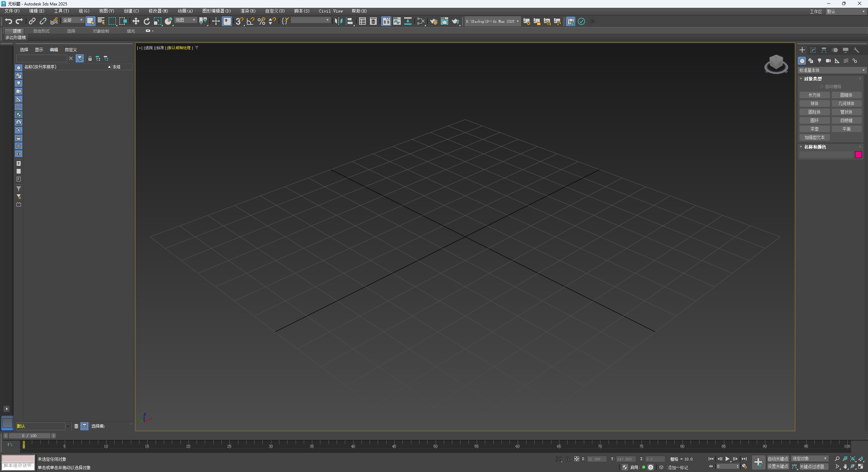Click the Undo arrow icon
This screenshot has height=472, width=868.
tap(8, 21)
